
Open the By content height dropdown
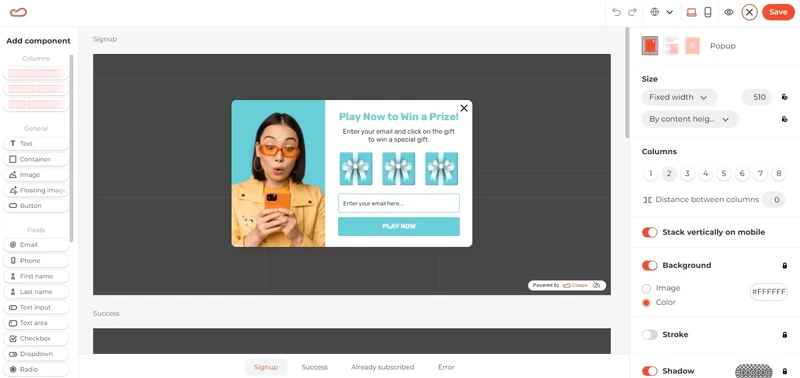[690, 119]
